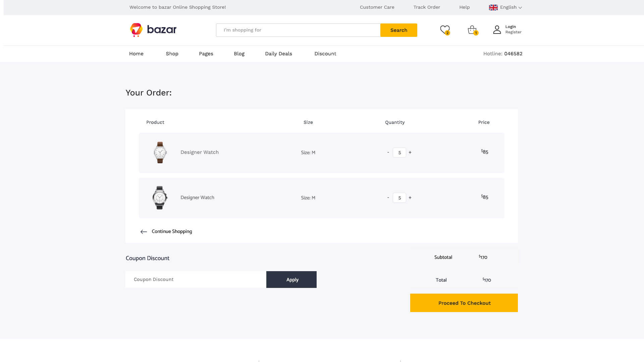Click the $85 price of black-strap watch

coord(485,197)
